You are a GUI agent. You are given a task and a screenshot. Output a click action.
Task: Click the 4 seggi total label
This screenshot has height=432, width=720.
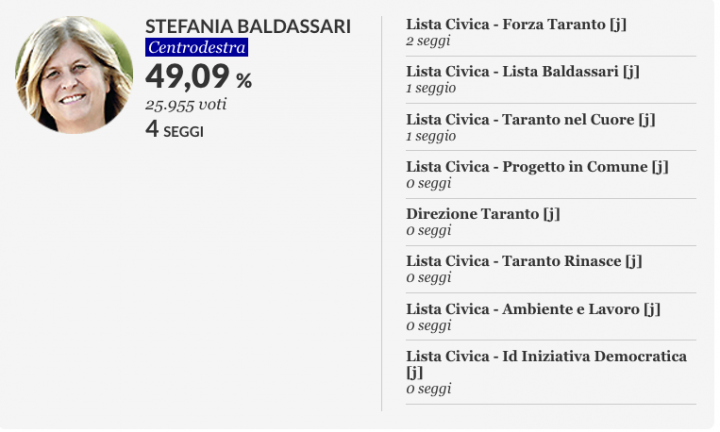click(x=174, y=129)
